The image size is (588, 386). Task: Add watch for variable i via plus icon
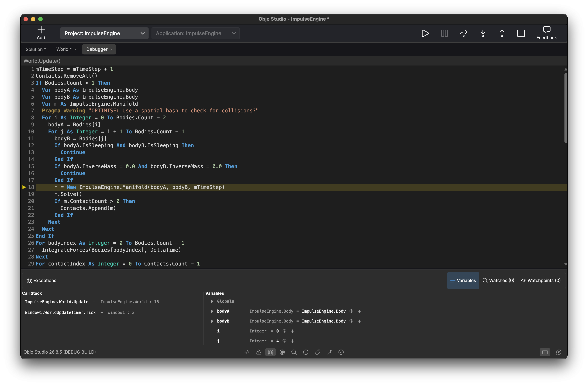pos(292,331)
